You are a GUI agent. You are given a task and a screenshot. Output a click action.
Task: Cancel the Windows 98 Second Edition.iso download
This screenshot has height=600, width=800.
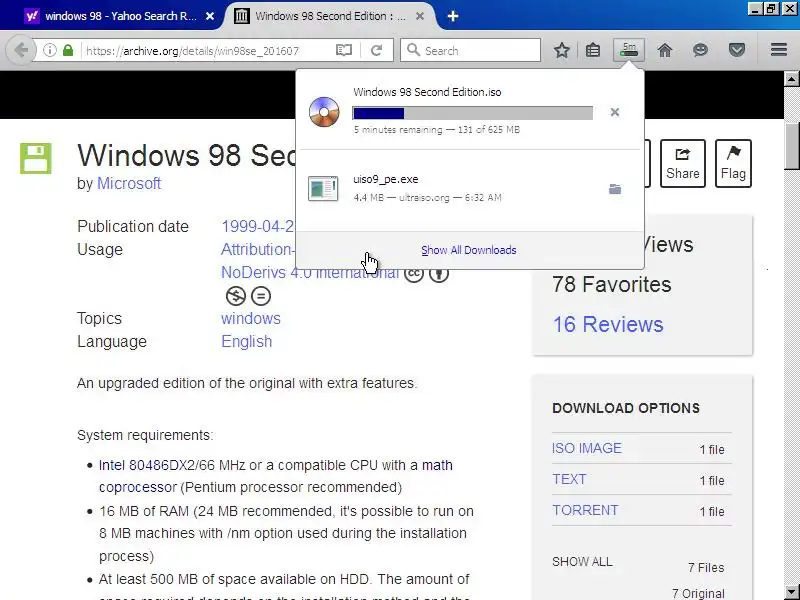coord(615,112)
